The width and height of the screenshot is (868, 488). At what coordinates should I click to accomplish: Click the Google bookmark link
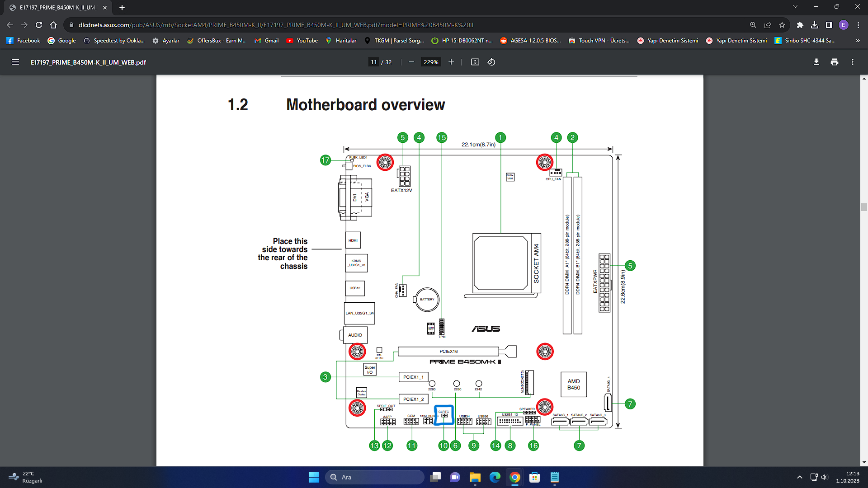coord(60,41)
